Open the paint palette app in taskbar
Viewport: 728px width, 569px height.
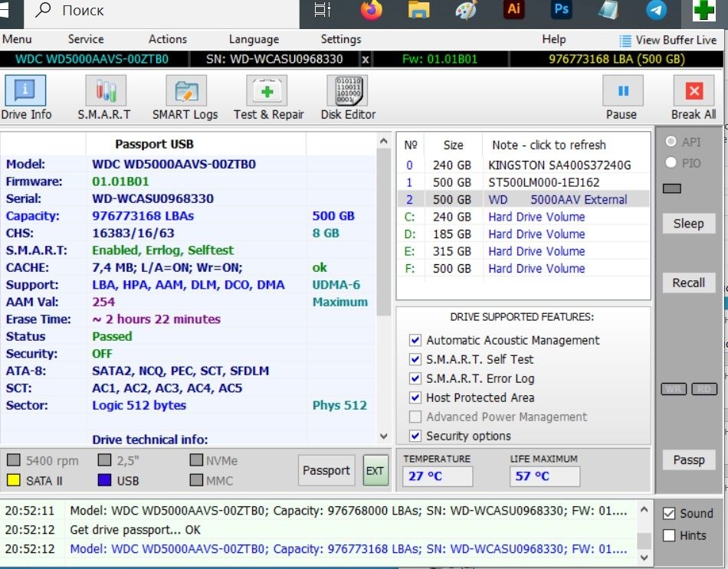tap(467, 10)
